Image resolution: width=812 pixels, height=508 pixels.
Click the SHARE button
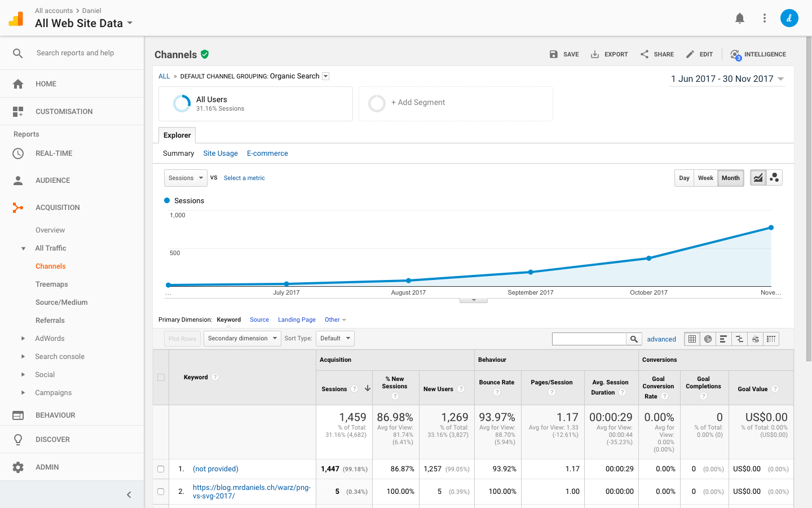[657, 54]
